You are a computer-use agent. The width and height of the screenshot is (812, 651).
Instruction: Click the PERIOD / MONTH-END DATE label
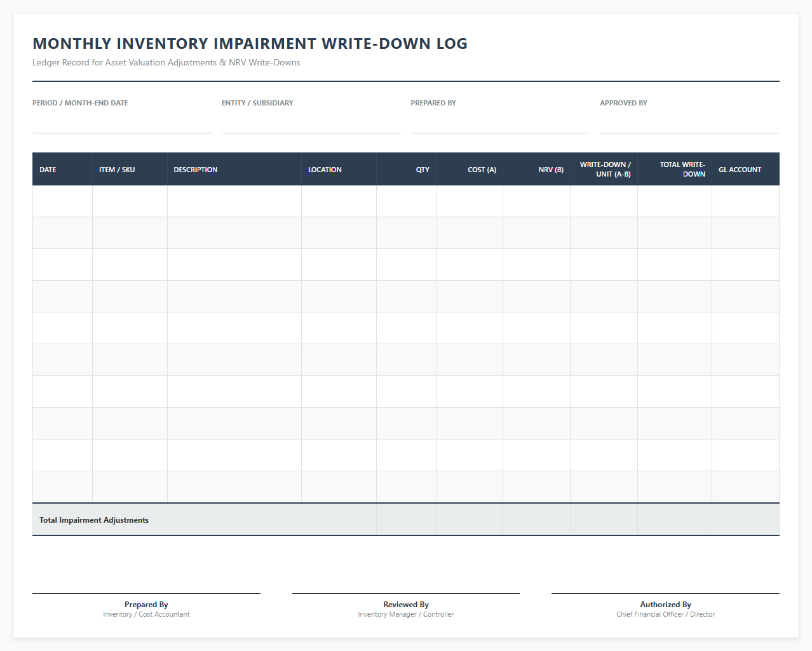click(80, 103)
